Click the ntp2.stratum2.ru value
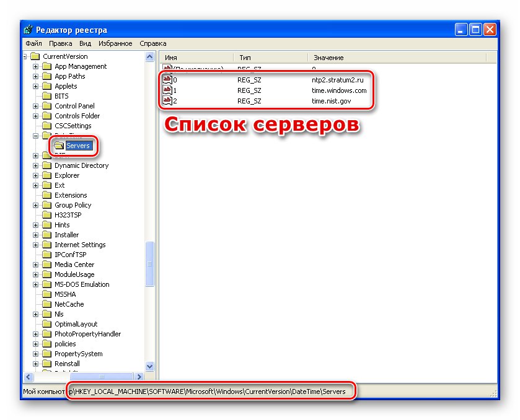This screenshot has width=520, height=420. [x=338, y=80]
